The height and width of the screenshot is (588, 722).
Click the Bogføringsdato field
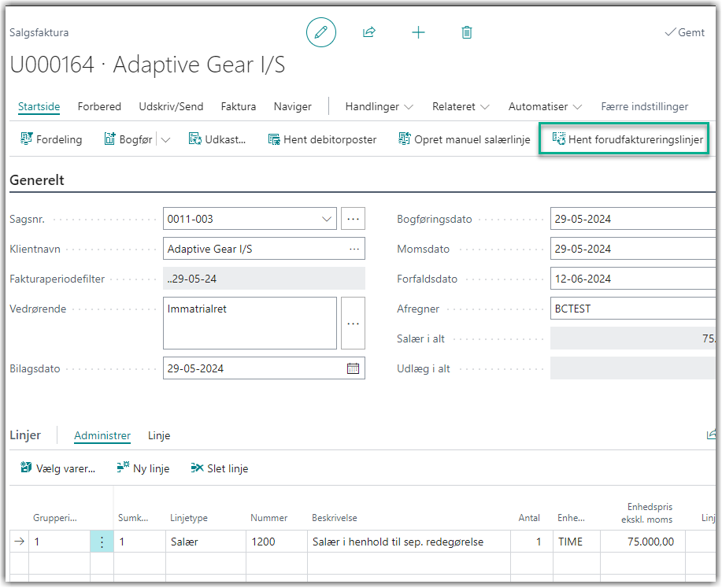click(633, 219)
